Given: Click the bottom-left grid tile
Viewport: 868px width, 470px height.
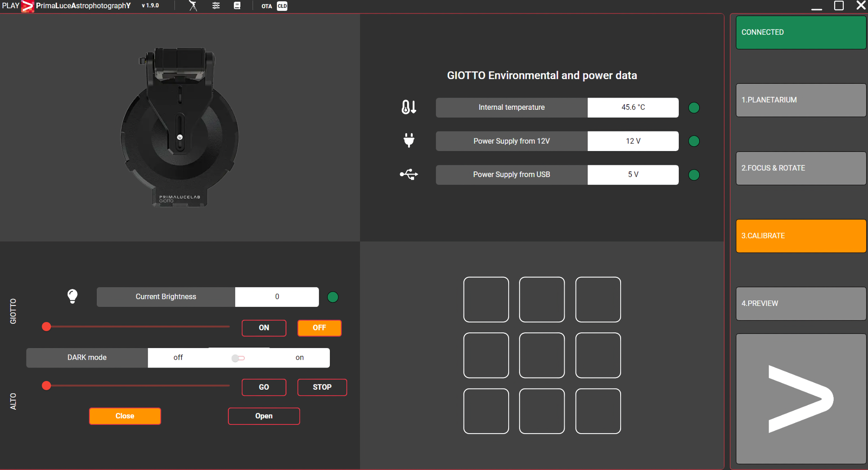Looking at the screenshot, I should (x=486, y=411).
